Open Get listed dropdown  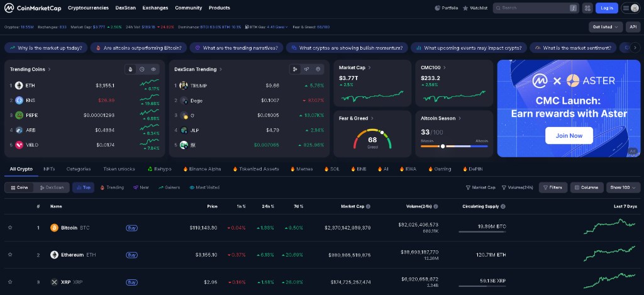pyautogui.click(x=606, y=26)
